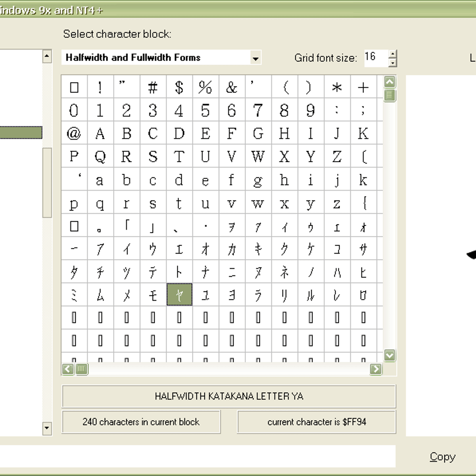Click the Copy button
This screenshot has height=476, width=476.
tap(442, 457)
